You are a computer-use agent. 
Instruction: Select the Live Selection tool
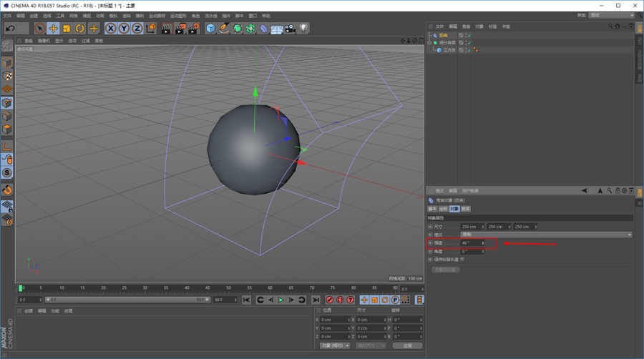(x=40, y=29)
